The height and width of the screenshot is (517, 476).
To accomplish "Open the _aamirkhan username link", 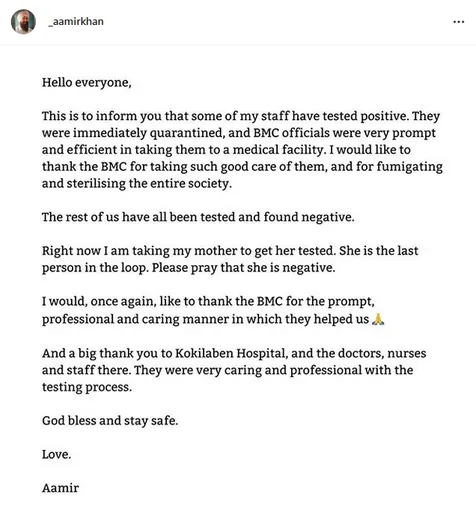I will click(x=76, y=22).
